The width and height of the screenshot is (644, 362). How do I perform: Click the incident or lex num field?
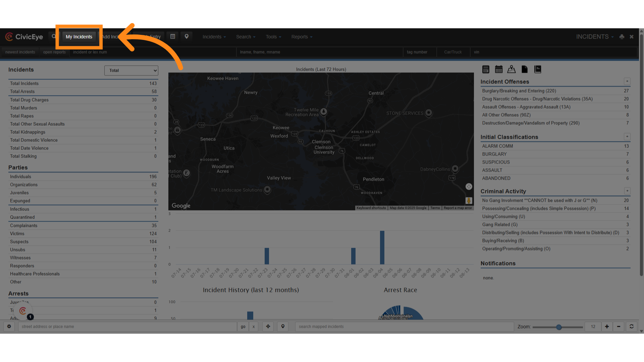tap(153, 52)
